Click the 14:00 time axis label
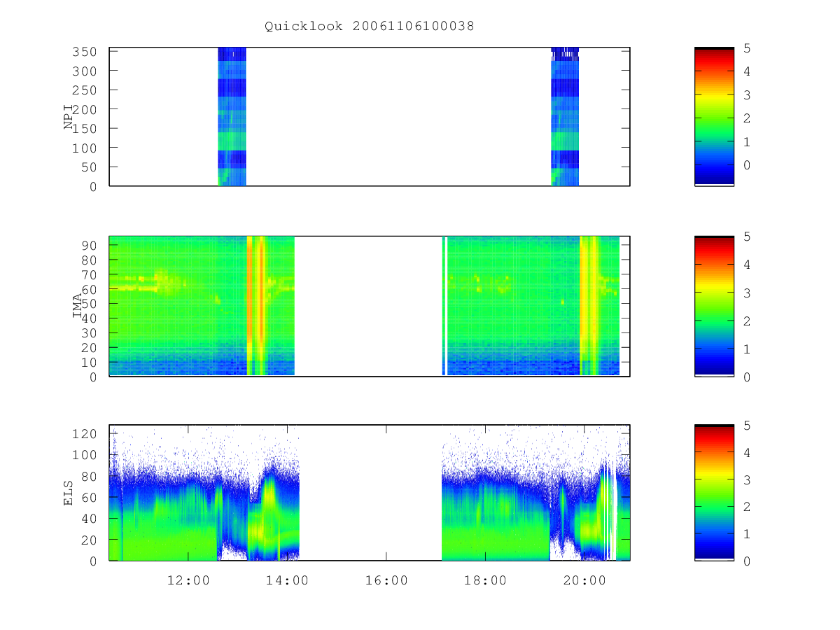Screen dimensions: 840x630 (288, 580)
